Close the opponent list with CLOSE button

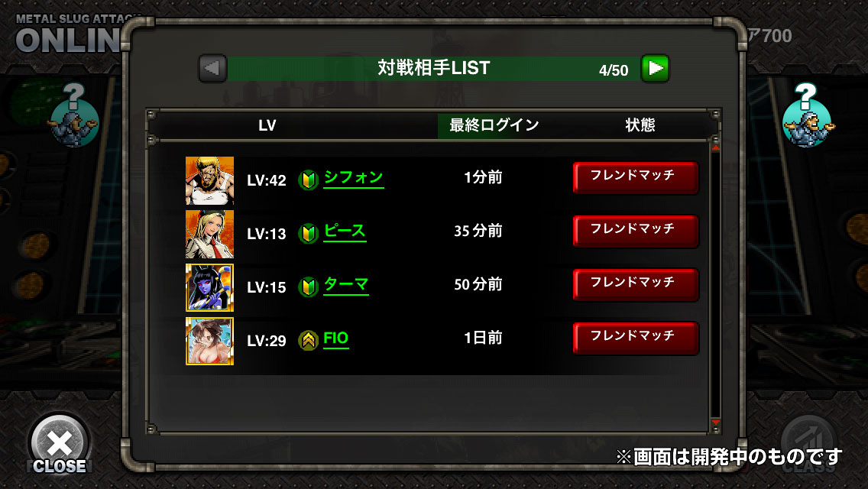pos(60,444)
